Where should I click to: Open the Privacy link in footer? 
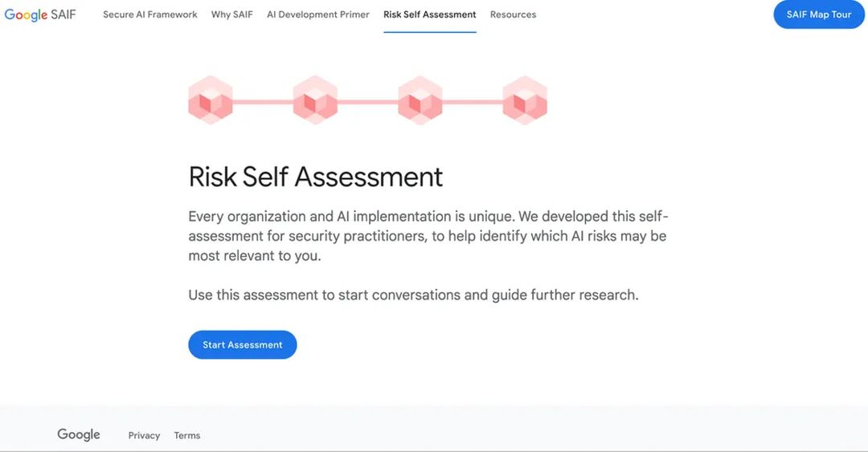144,435
